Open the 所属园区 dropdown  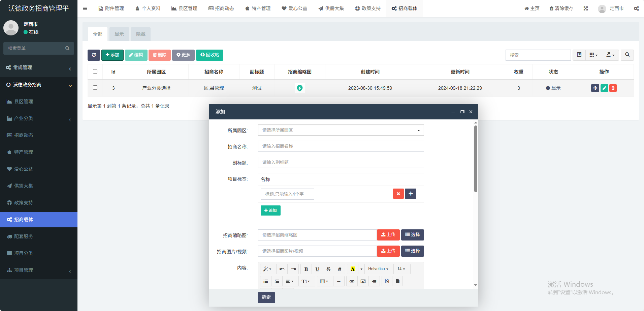(341, 130)
